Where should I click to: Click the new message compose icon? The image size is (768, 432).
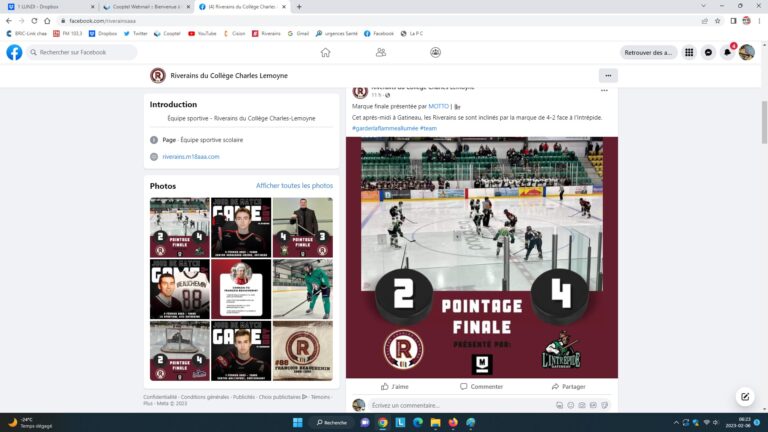[743, 397]
